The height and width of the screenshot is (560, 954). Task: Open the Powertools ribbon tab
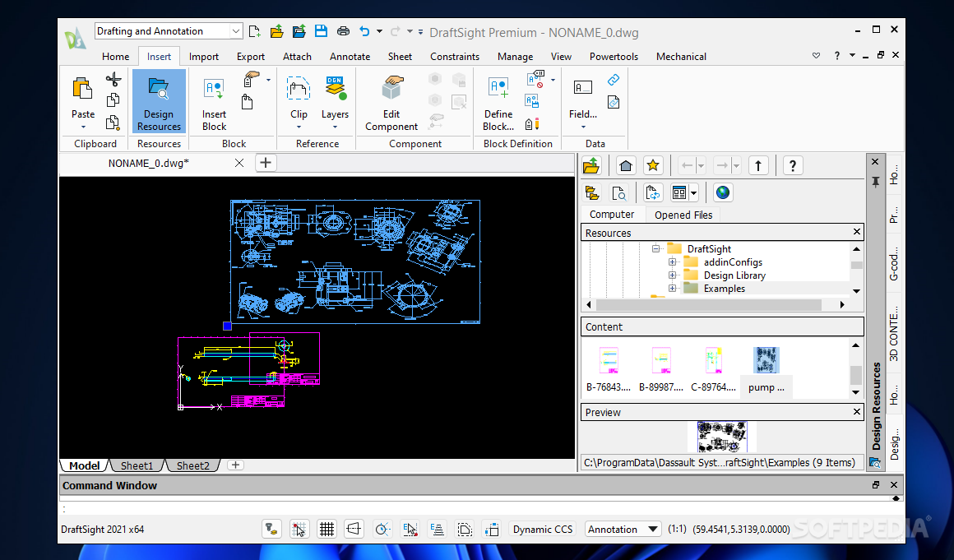(614, 57)
